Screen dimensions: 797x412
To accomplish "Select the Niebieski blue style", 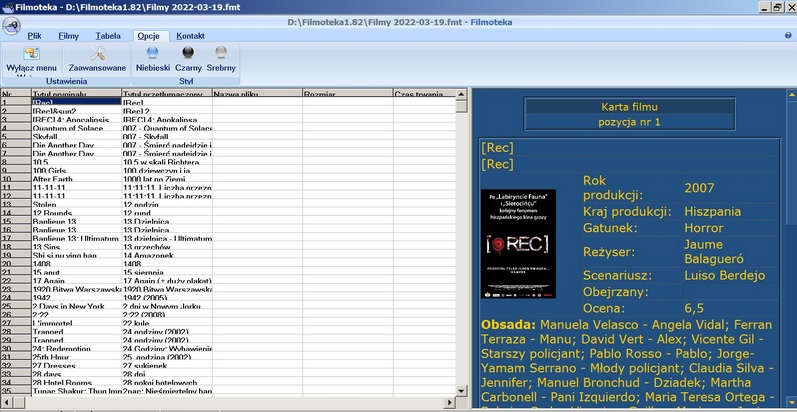I will 153,54.
